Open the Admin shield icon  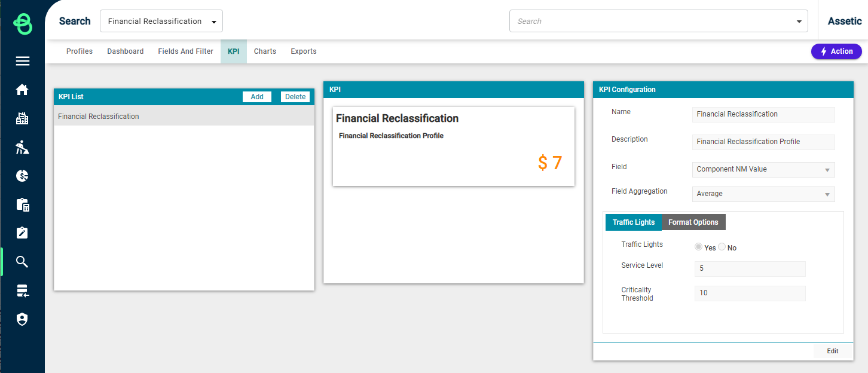pyautogui.click(x=22, y=319)
